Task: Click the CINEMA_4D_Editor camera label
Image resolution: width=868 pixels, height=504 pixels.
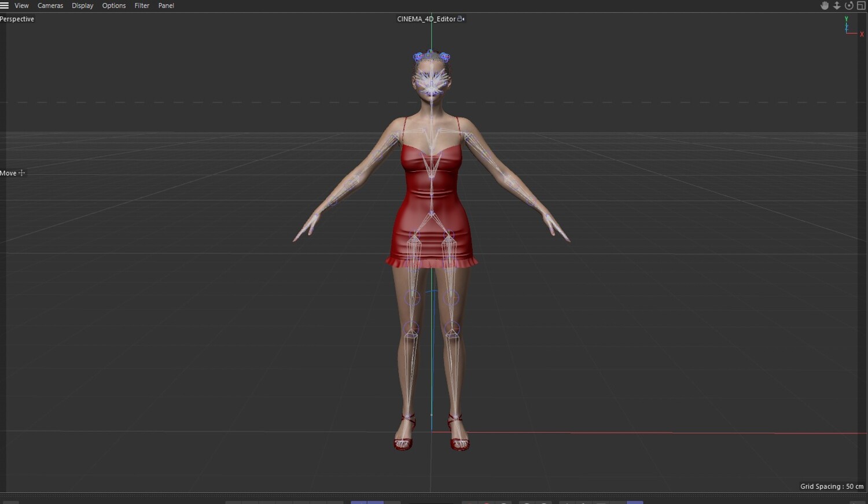Action: click(426, 19)
